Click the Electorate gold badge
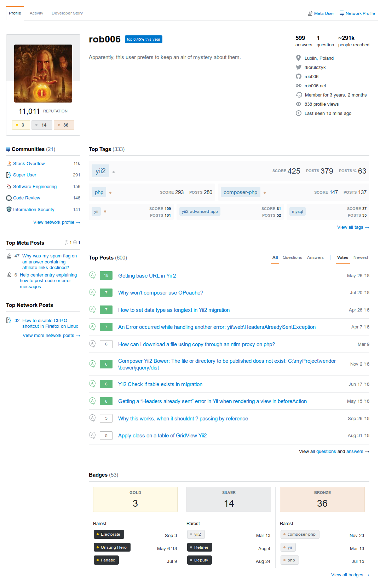The image size is (386, 588). coord(109,534)
